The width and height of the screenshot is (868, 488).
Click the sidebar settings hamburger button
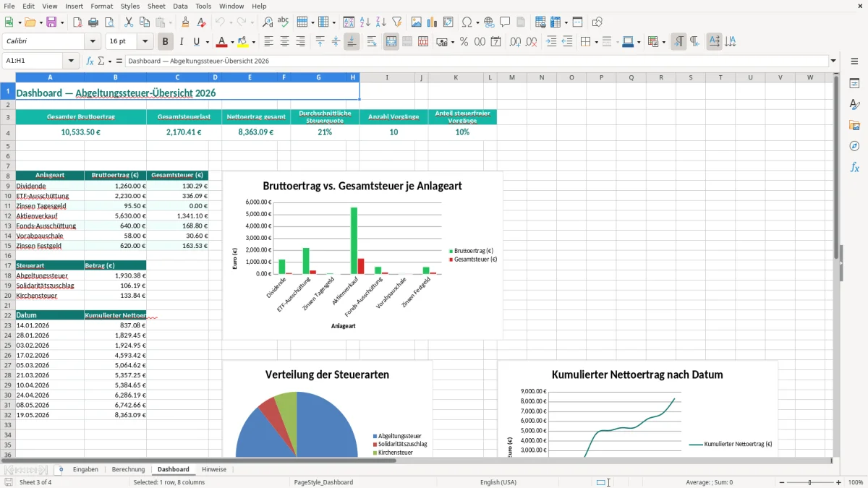click(x=854, y=61)
